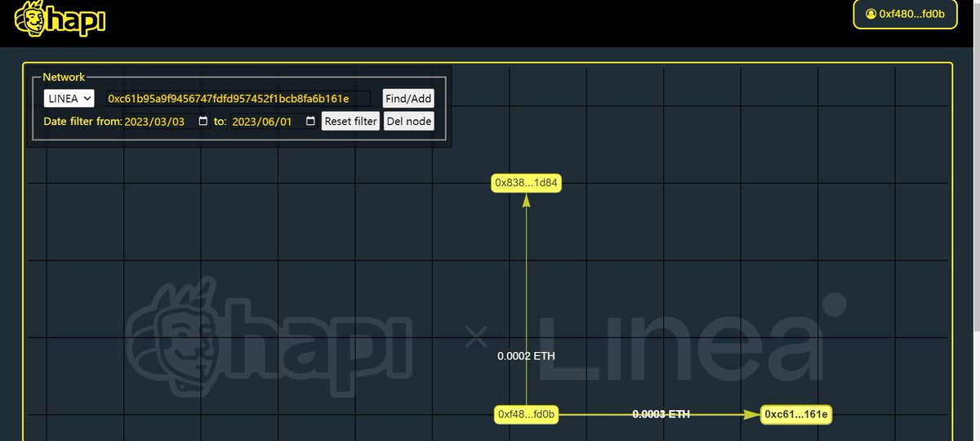Select the 0xc61...161e graph node
Screen dimensions: 980x441
point(796,415)
